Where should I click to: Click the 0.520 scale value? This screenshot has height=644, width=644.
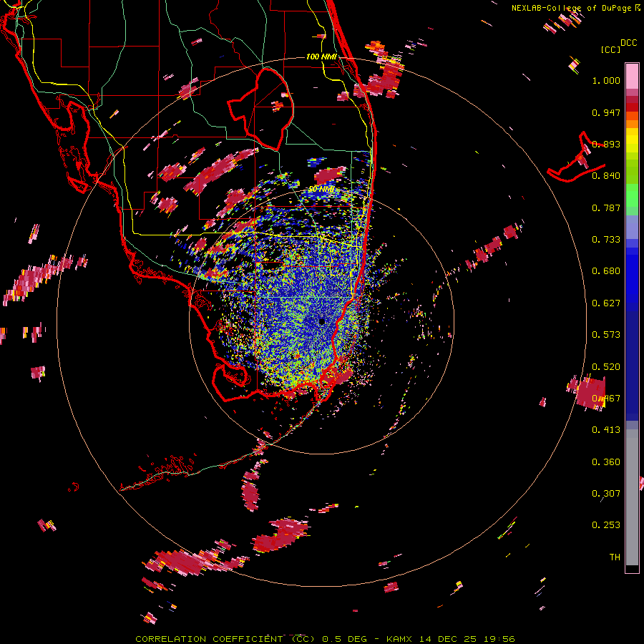[x=606, y=366]
